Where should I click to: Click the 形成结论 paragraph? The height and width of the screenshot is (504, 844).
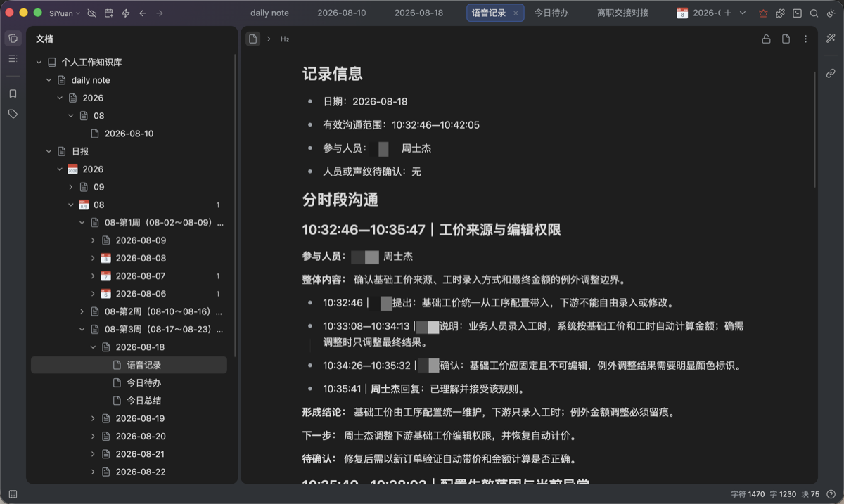point(489,413)
